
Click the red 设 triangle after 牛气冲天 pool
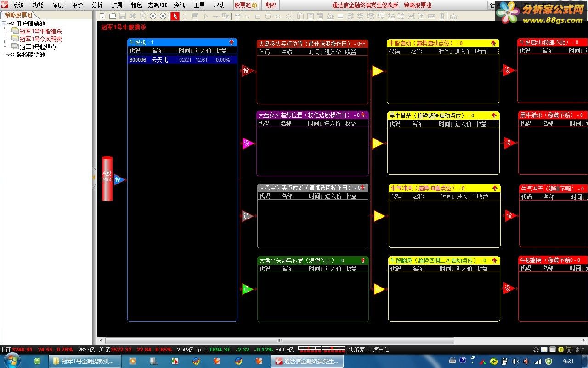(x=510, y=215)
